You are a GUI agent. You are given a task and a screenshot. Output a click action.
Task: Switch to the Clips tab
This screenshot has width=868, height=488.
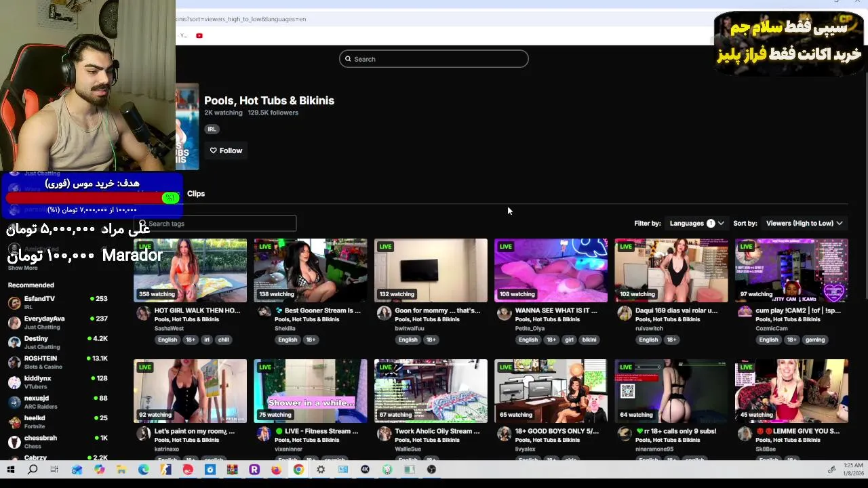tap(196, 194)
